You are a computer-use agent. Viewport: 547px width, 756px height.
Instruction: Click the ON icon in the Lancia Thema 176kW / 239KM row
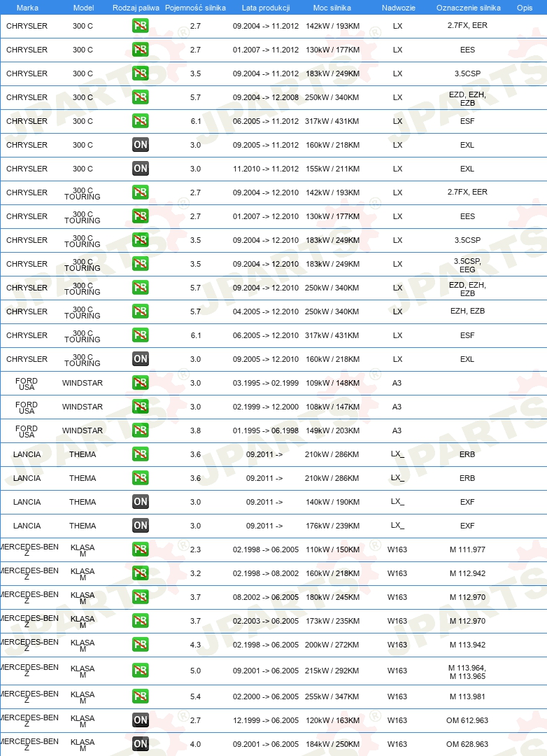point(140,526)
